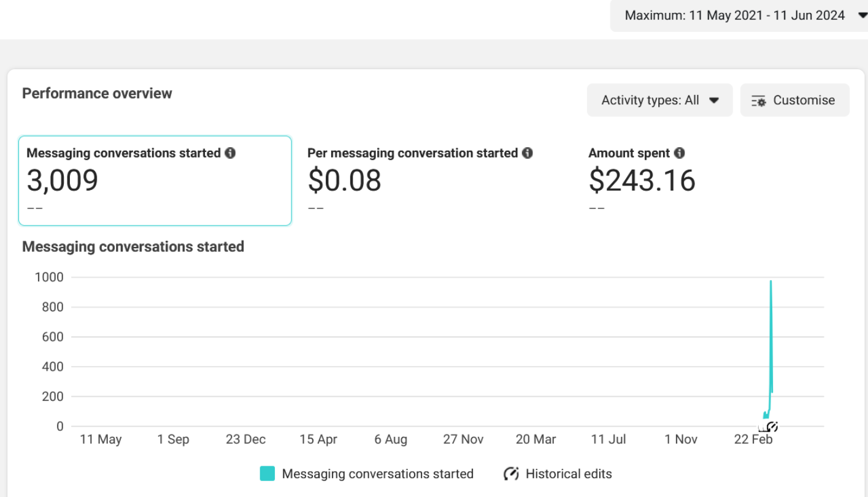Select the Messaging conversations started metric card
The width and height of the screenshot is (868, 497).
click(x=155, y=181)
